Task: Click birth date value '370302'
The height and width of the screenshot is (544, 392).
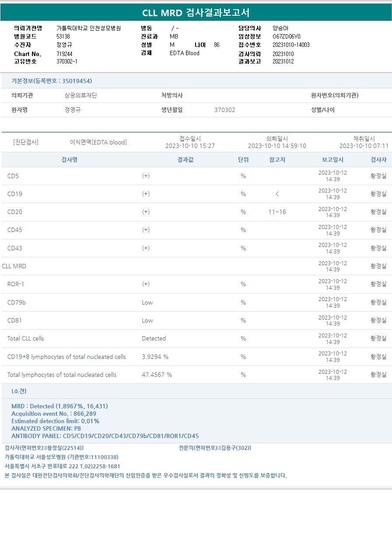Action: (x=225, y=110)
